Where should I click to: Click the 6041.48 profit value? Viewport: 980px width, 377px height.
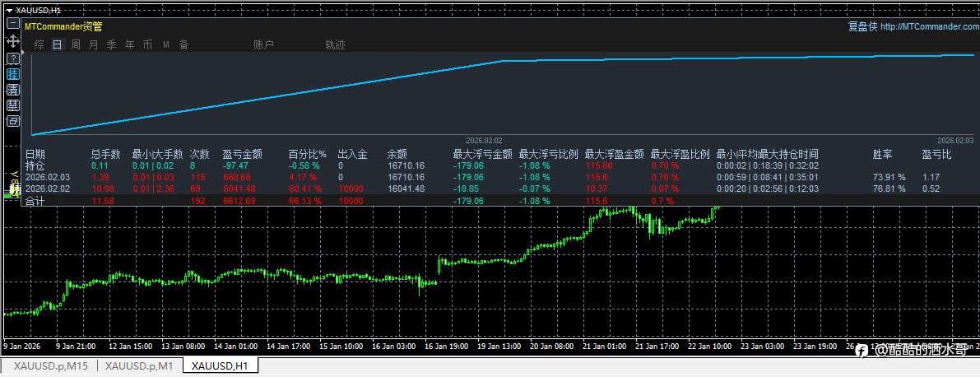pos(239,188)
